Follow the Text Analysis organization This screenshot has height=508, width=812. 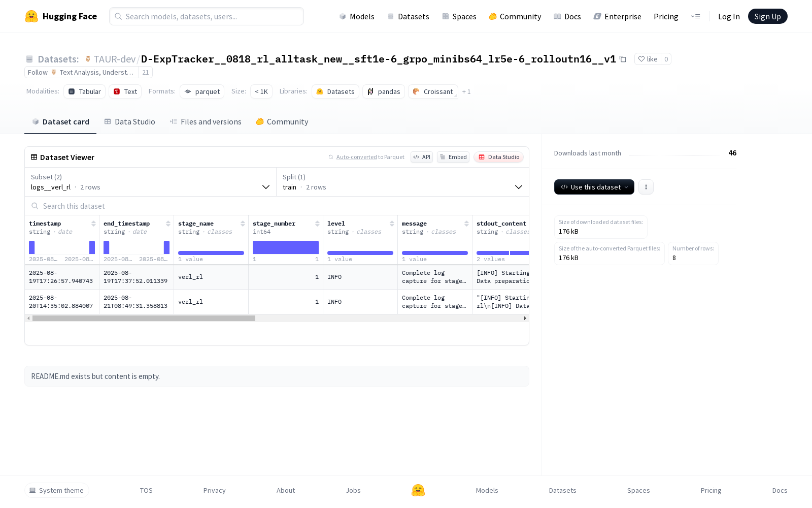point(82,72)
